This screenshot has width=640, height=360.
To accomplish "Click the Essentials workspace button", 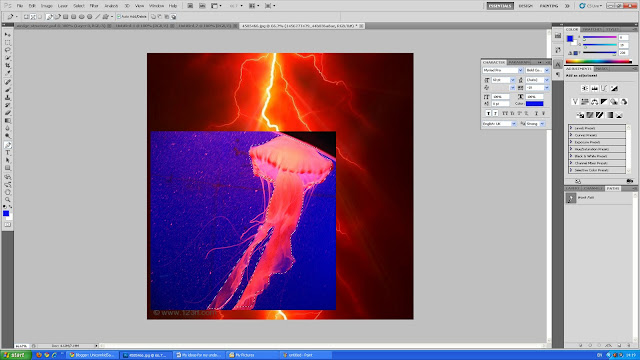I will coord(500,6).
